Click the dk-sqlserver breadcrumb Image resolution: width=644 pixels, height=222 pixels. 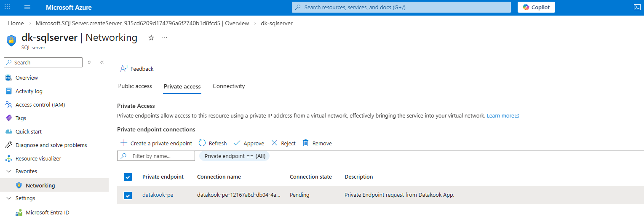(277, 23)
